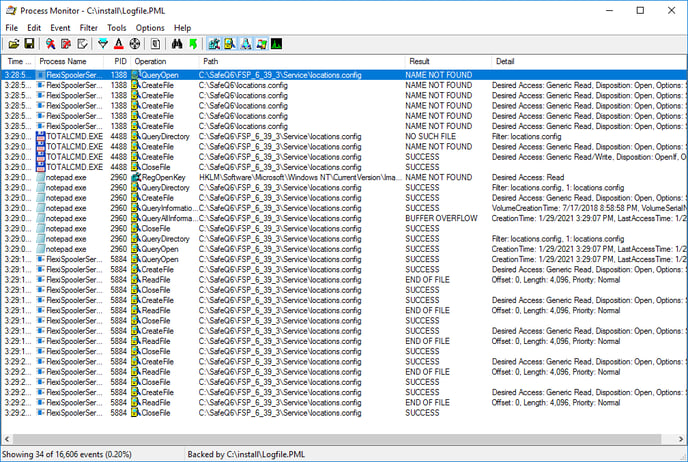This screenshot has height=462, width=688.
Task: Sort by the Result column header
Action: [x=448, y=61]
